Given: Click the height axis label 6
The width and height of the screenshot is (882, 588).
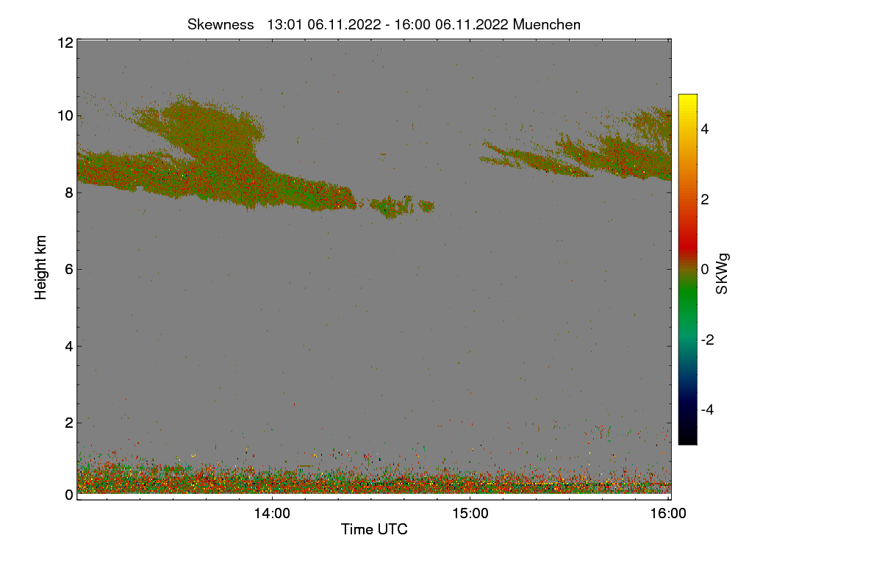Looking at the screenshot, I should point(68,269).
